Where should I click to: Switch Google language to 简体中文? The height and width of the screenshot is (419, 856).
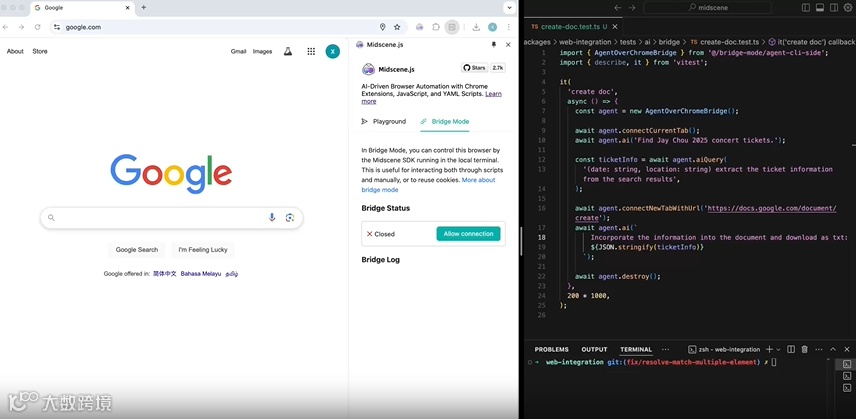pyautogui.click(x=165, y=274)
